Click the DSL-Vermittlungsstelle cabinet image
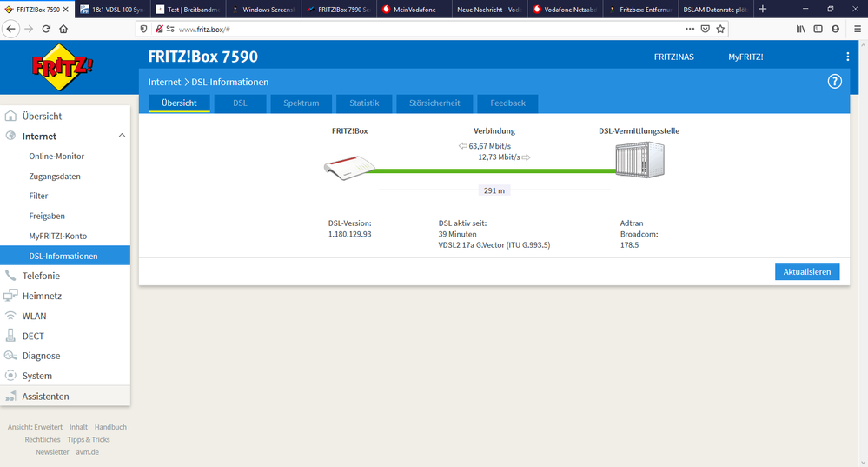The height and width of the screenshot is (467, 868). click(x=640, y=159)
